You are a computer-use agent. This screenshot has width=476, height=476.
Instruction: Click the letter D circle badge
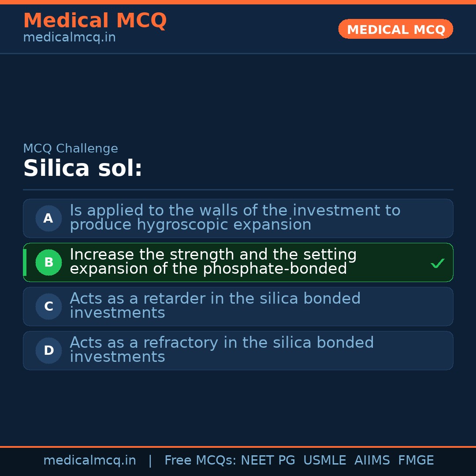(x=48, y=350)
